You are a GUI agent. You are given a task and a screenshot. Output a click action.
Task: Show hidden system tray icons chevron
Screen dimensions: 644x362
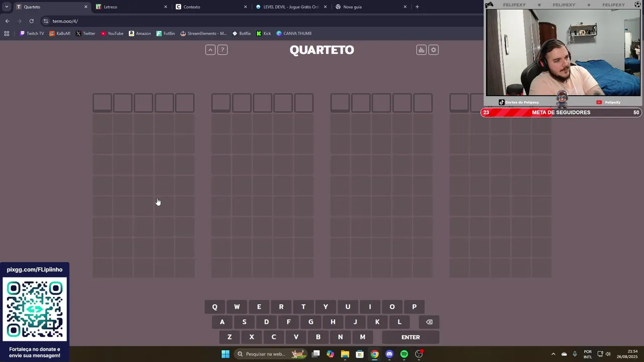click(553, 354)
